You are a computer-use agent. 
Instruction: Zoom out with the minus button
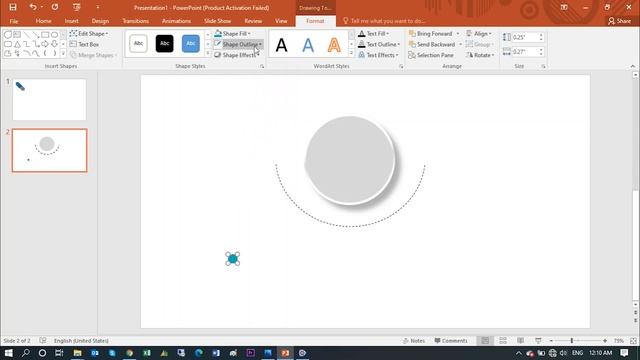pos(551,340)
